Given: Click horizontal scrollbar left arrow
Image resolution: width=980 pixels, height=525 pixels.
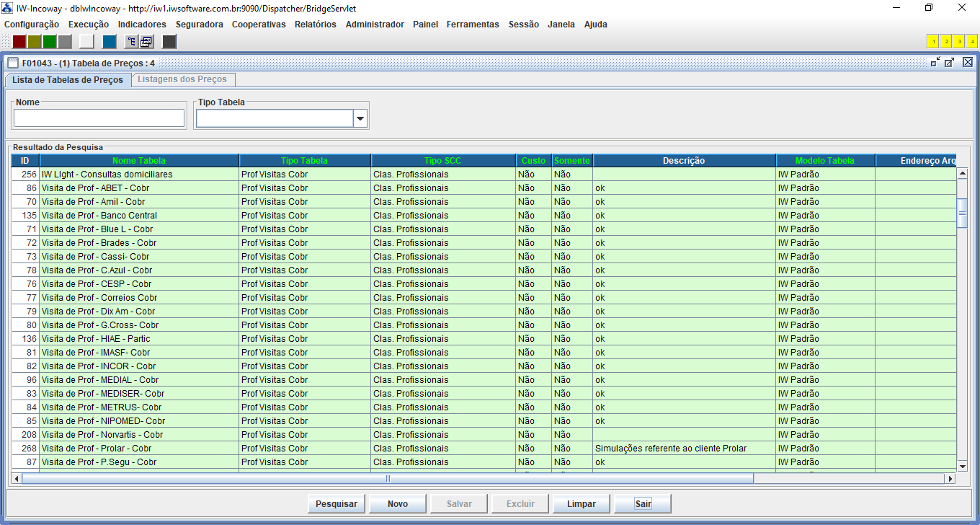Looking at the screenshot, I should [x=17, y=478].
